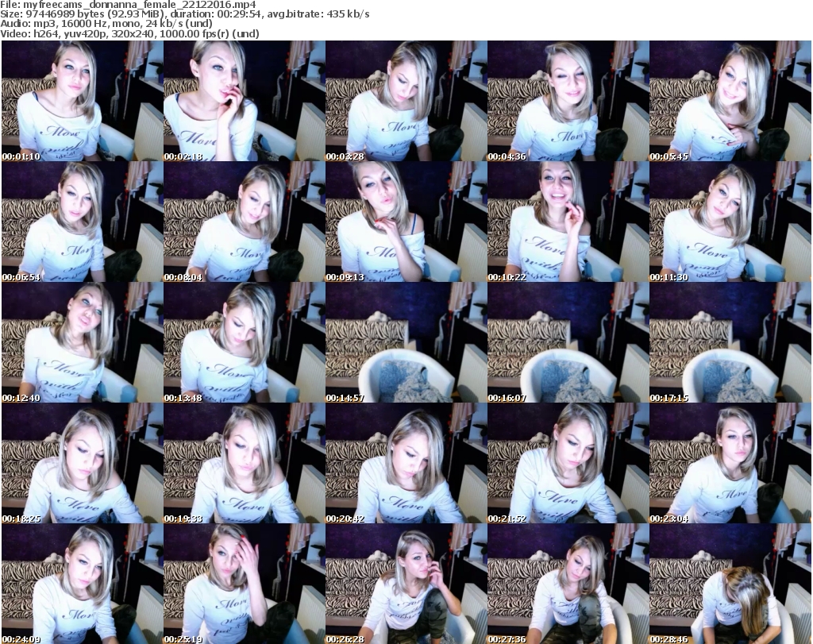The image size is (813, 644).
Task: Choose the frame labeled 00:18:25
Action: coord(83,463)
